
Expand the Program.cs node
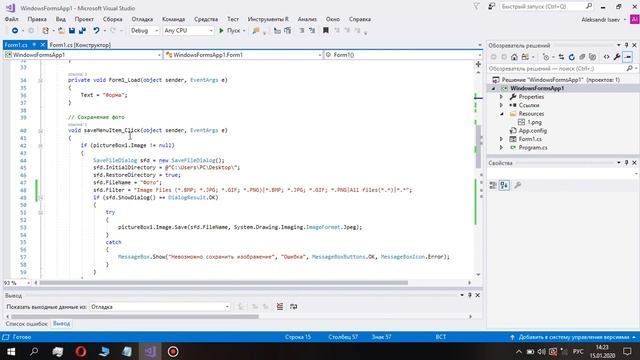501,148
